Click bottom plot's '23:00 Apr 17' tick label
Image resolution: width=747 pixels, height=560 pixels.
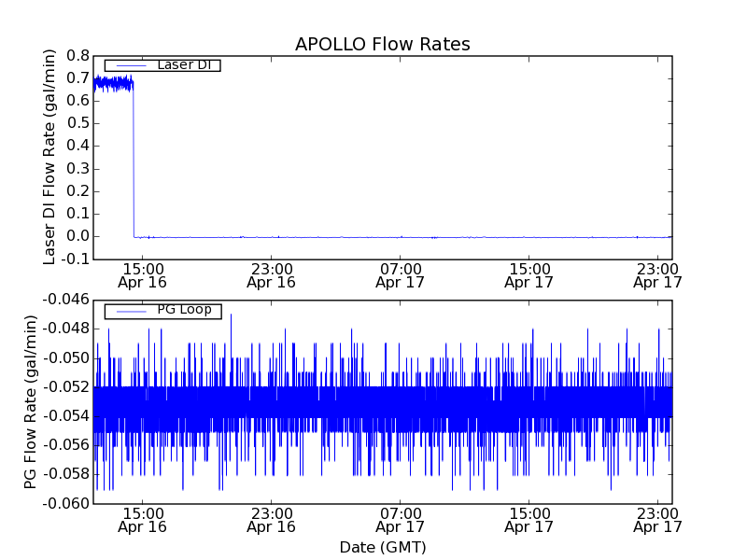coord(657,520)
